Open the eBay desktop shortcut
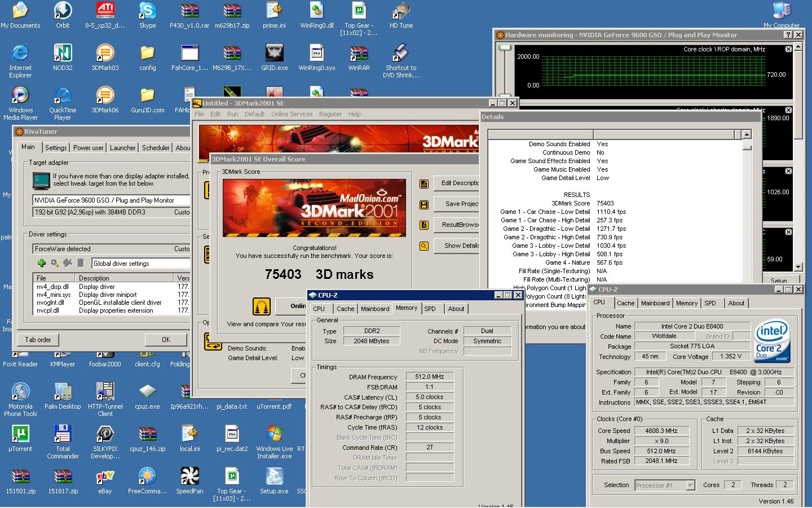The image size is (812, 508). pos(105,477)
